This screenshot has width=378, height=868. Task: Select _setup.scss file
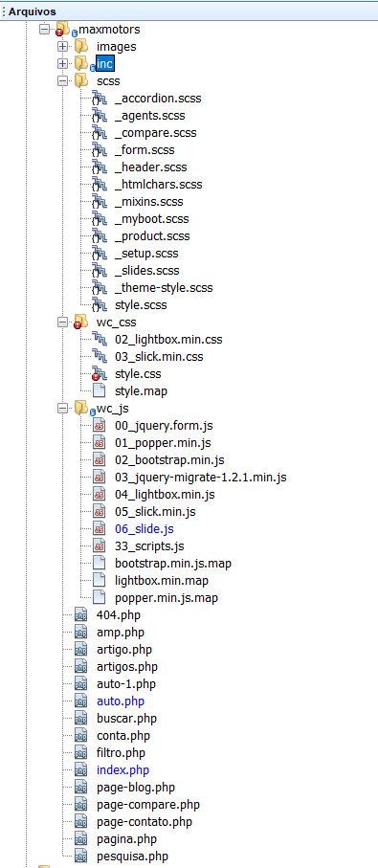(146, 253)
